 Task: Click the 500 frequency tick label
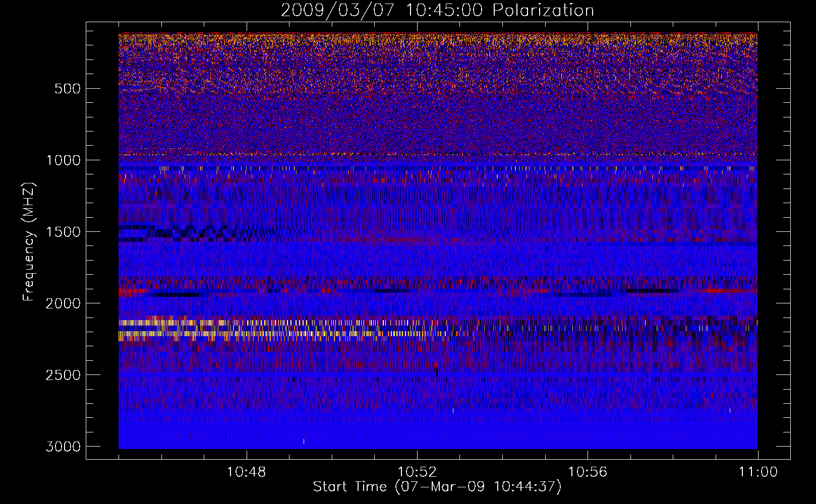67,89
